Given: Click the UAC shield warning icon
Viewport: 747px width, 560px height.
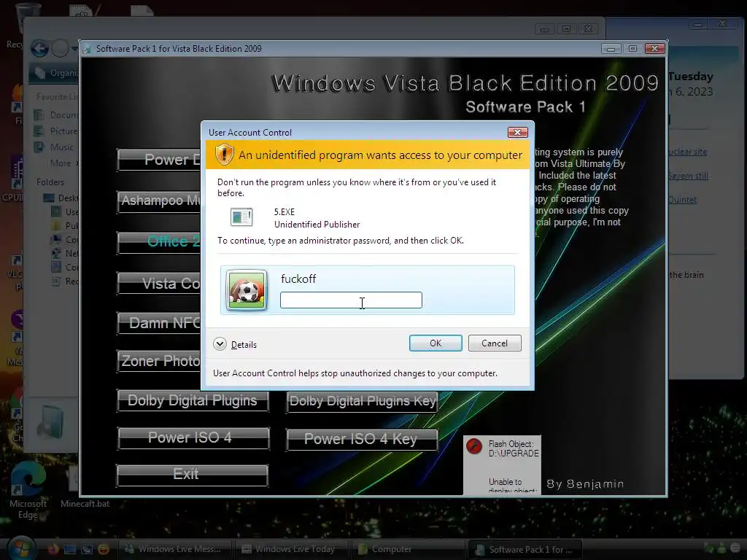Looking at the screenshot, I should 224,155.
